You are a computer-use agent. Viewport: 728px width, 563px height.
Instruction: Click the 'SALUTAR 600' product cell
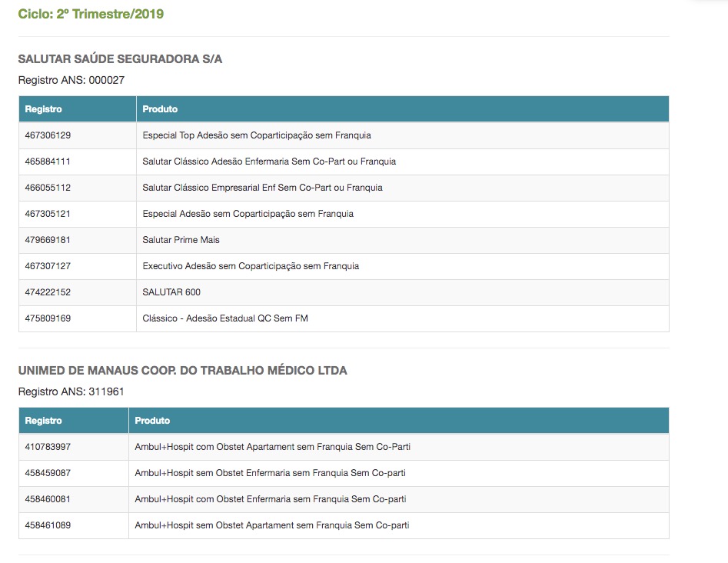171,292
